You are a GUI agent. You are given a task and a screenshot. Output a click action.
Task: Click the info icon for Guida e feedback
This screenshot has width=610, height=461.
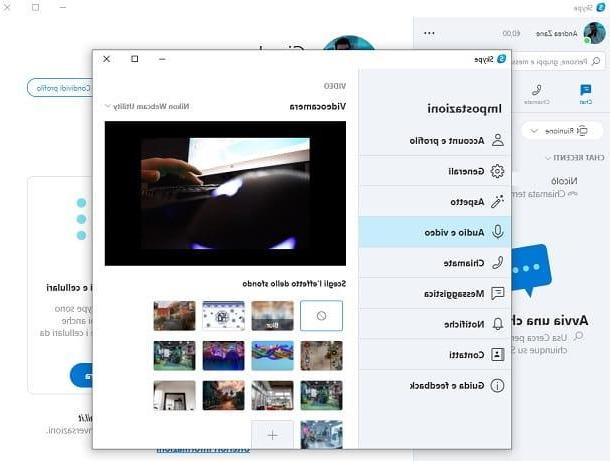[497, 386]
